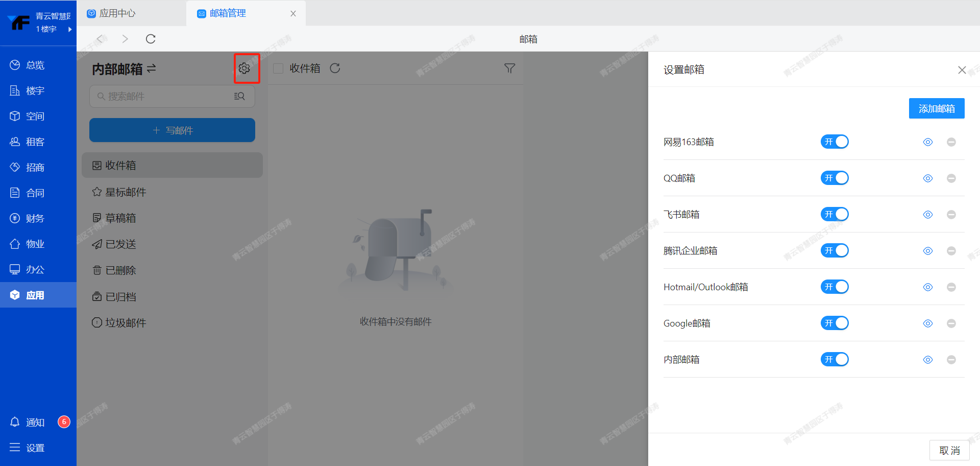
Task: Click the 添加邮箱 button
Action: (936, 108)
